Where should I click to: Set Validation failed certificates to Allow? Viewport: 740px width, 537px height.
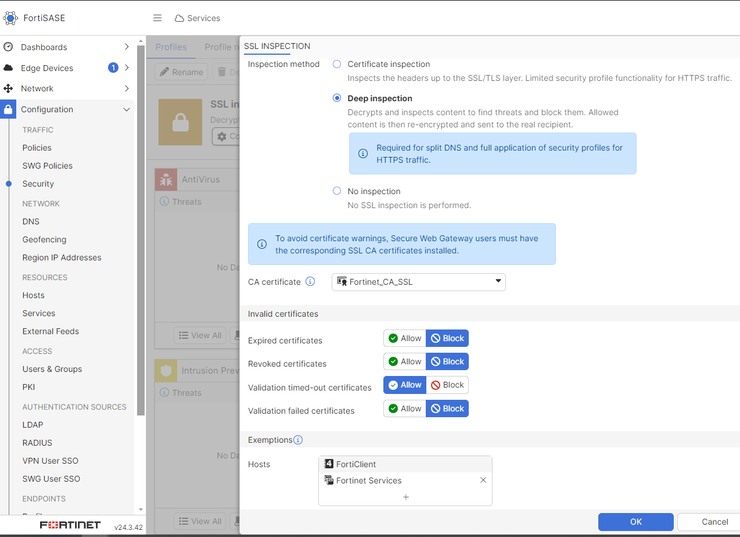[x=404, y=409]
